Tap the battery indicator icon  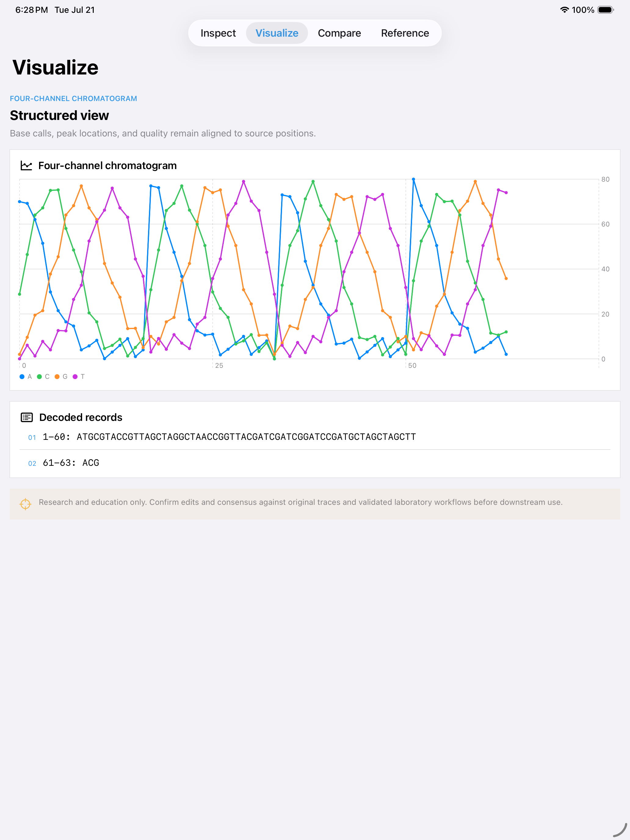605,10
